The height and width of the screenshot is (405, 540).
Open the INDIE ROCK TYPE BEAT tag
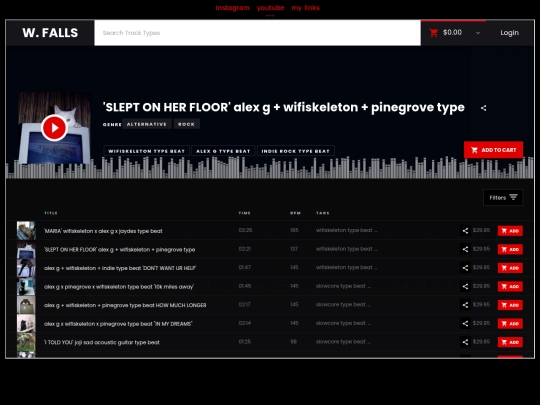pos(295,151)
